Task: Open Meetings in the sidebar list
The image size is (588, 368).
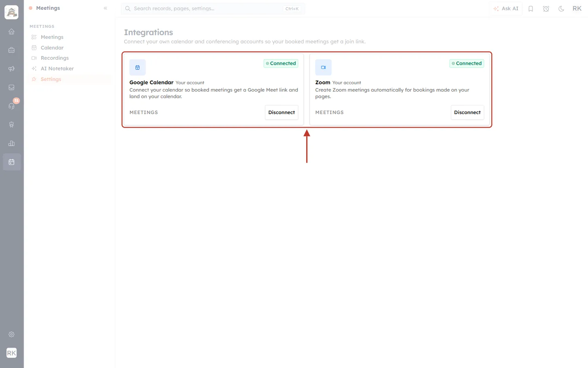Action: [x=52, y=37]
